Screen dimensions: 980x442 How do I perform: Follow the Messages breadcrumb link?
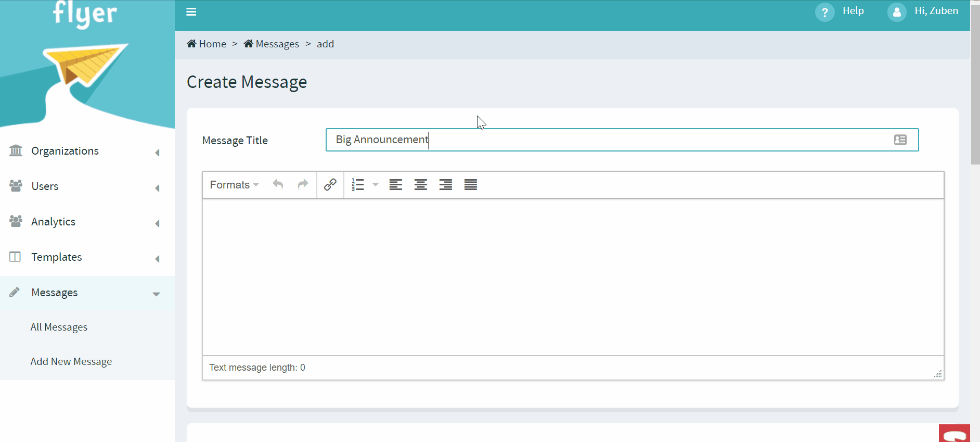[277, 44]
